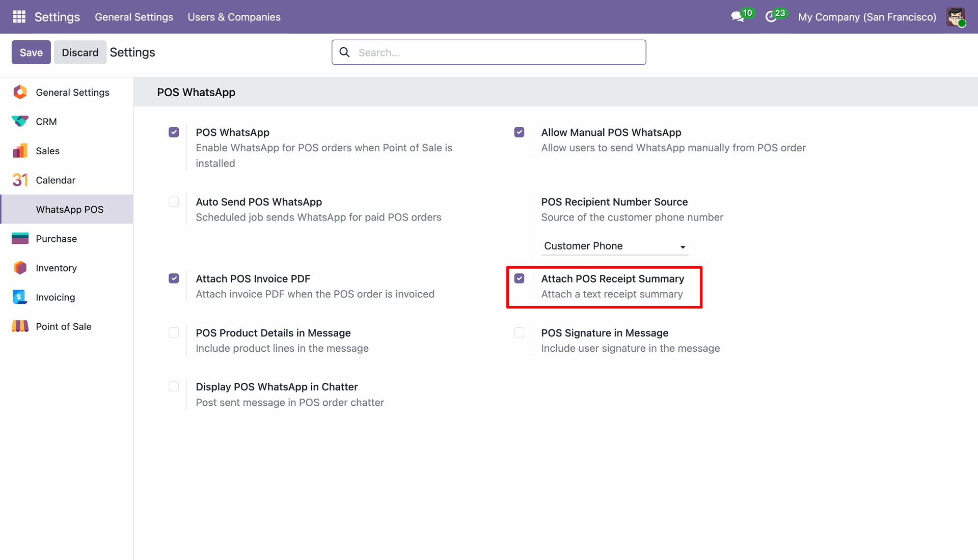
Task: Click the Inventory box icon
Action: tap(20, 268)
